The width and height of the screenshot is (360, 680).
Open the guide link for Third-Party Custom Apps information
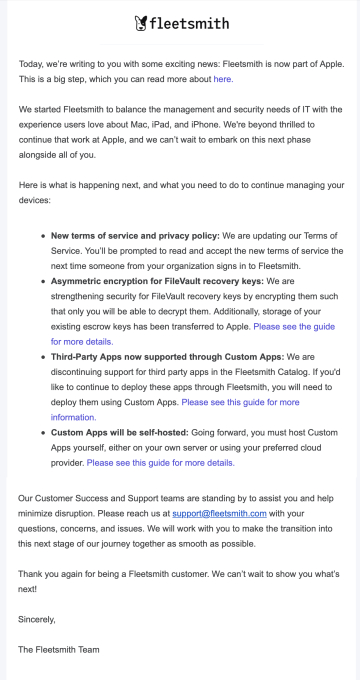[175, 410]
